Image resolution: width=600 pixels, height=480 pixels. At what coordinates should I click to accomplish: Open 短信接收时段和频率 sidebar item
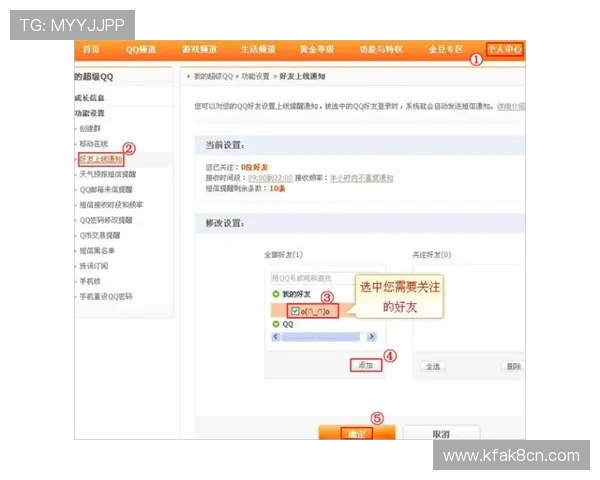point(111,205)
